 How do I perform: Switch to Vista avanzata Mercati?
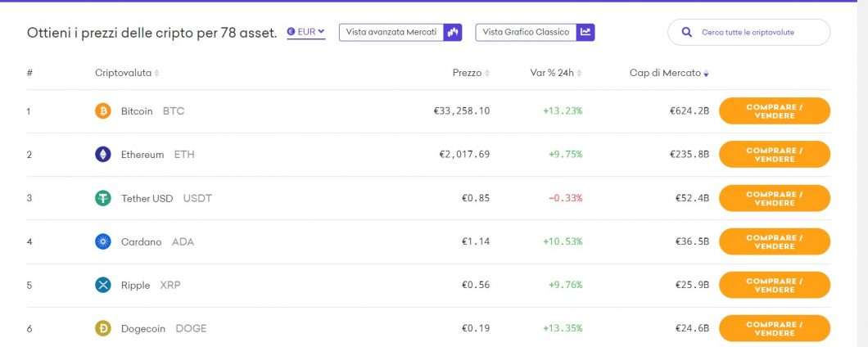pyautogui.click(x=392, y=32)
